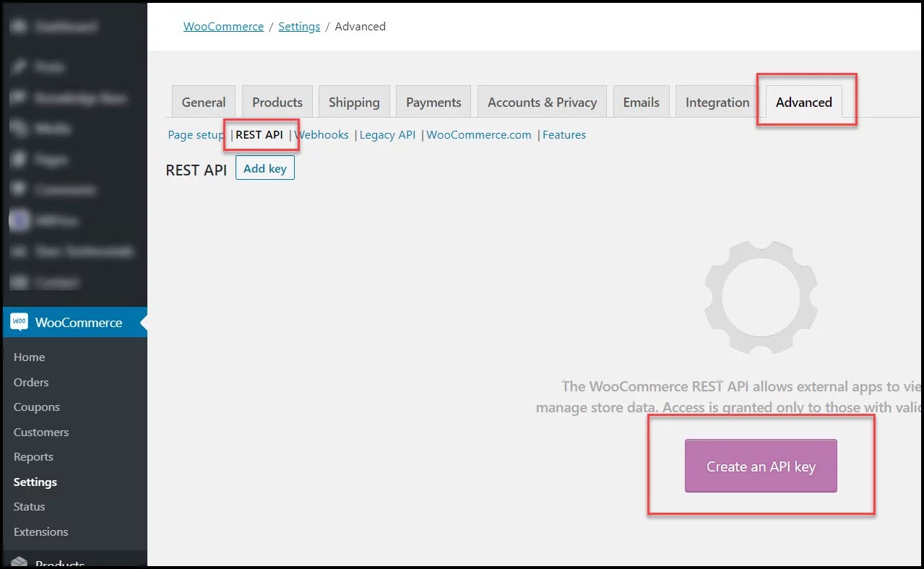The width and height of the screenshot is (924, 569).
Task: Open Settings in the sidebar submenu
Action: point(35,482)
